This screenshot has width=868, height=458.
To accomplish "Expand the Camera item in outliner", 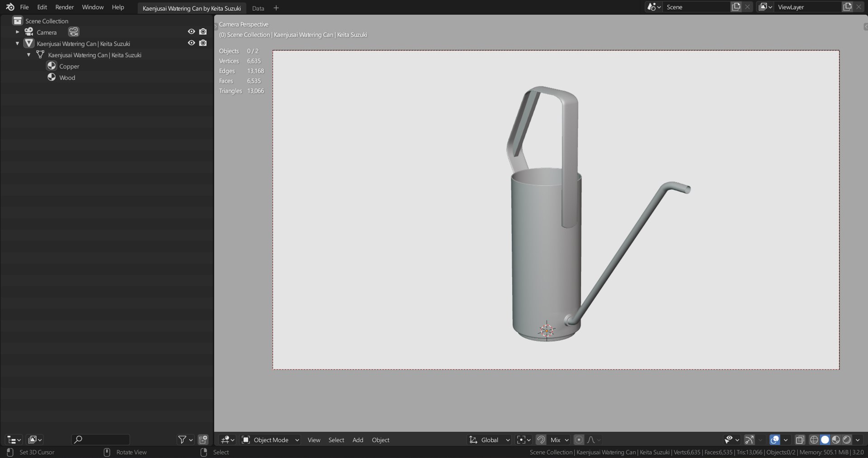I will coord(17,32).
